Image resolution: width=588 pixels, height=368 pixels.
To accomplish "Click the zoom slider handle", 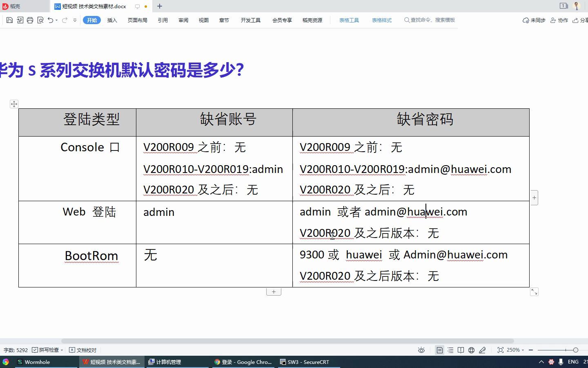I will 575,350.
